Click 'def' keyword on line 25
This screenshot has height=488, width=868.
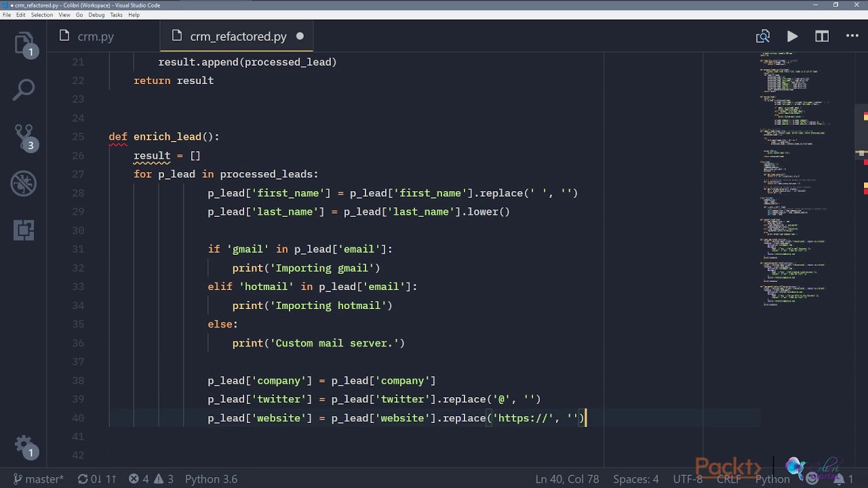click(x=118, y=137)
